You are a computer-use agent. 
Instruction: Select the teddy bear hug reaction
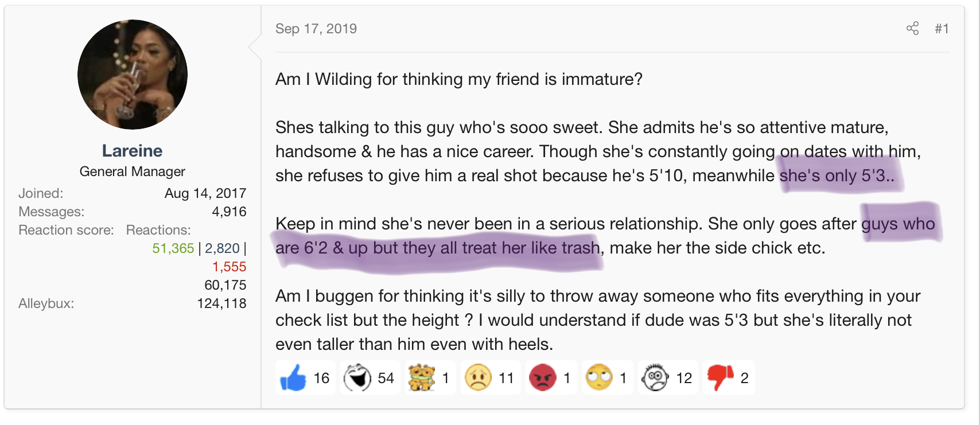(422, 377)
